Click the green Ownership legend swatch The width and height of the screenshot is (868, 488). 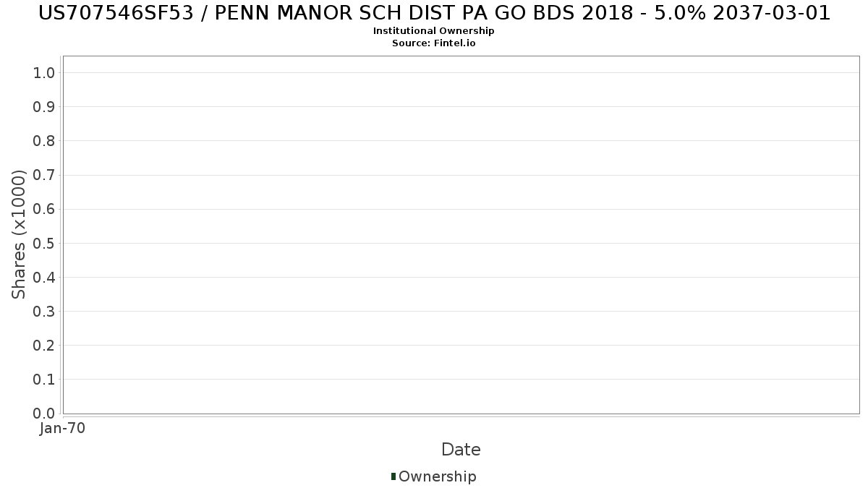coord(393,476)
